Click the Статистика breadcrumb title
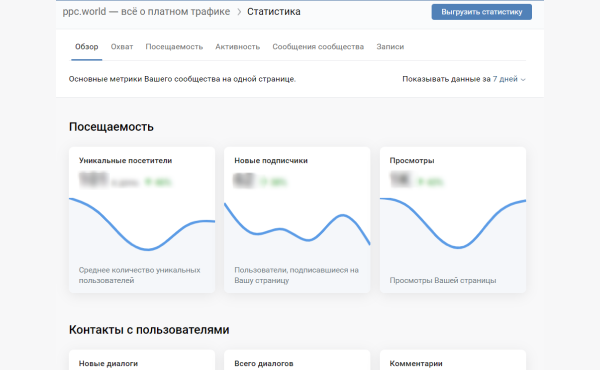Screen dimensions: 600x370 click(x=274, y=12)
